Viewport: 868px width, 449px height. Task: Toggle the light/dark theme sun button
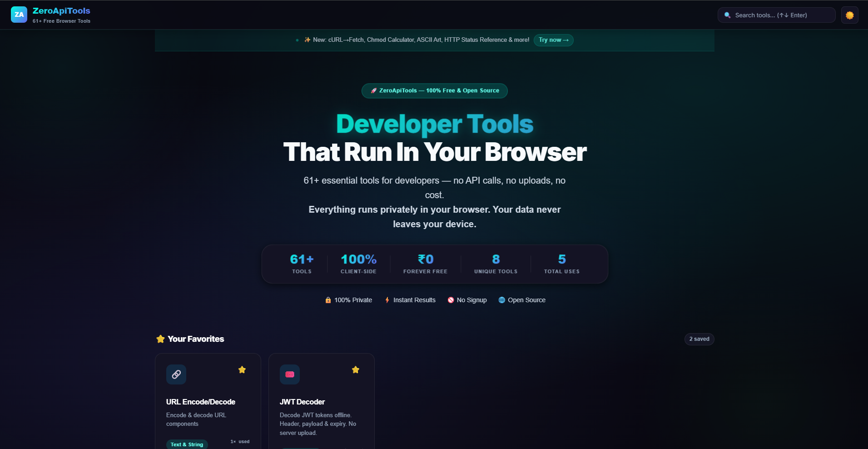pos(849,15)
